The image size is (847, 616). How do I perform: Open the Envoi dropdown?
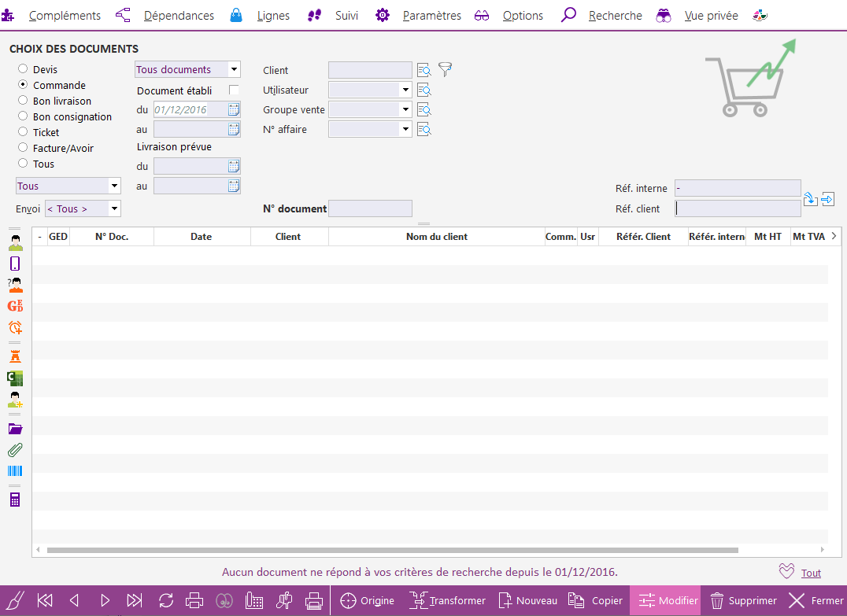114,208
